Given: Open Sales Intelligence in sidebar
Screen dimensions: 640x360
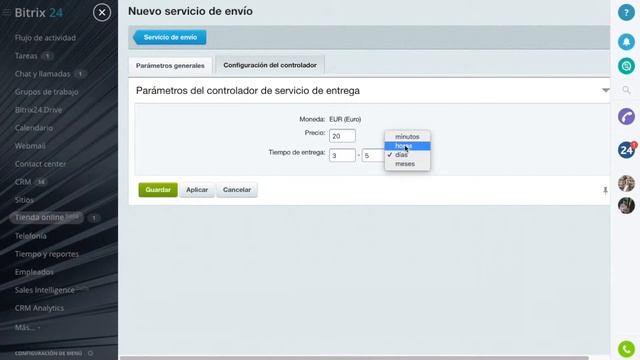Looking at the screenshot, I should 45,290.
